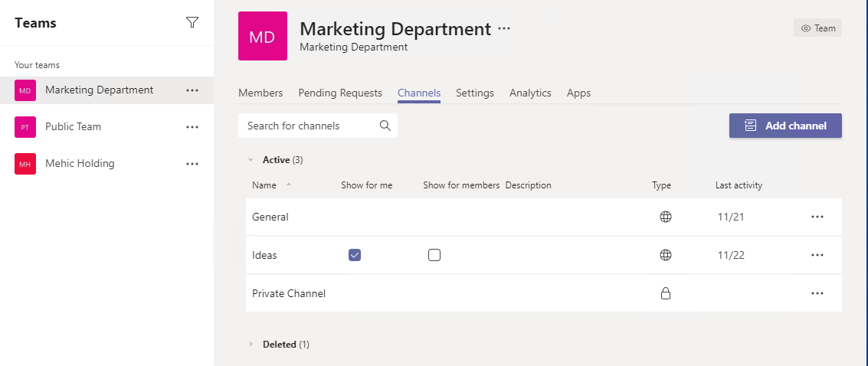This screenshot has width=868, height=366.
Task: Switch to the Members tab
Action: [260, 93]
